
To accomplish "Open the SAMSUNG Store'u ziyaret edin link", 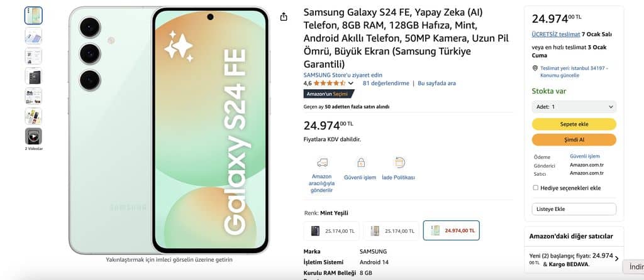I will point(343,75).
